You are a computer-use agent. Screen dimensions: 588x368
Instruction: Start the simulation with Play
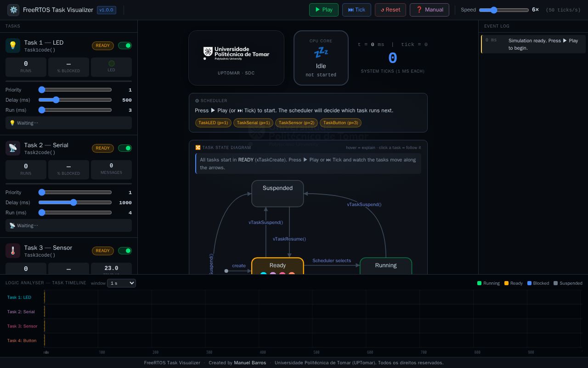[x=324, y=10]
